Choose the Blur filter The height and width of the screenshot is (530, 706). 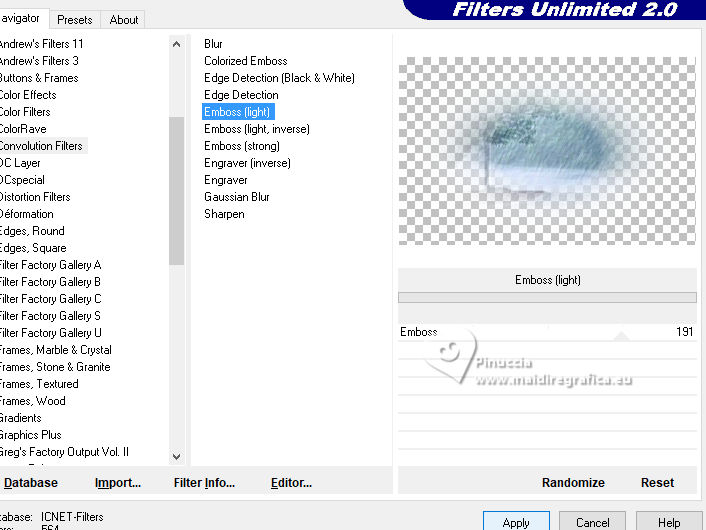(213, 44)
